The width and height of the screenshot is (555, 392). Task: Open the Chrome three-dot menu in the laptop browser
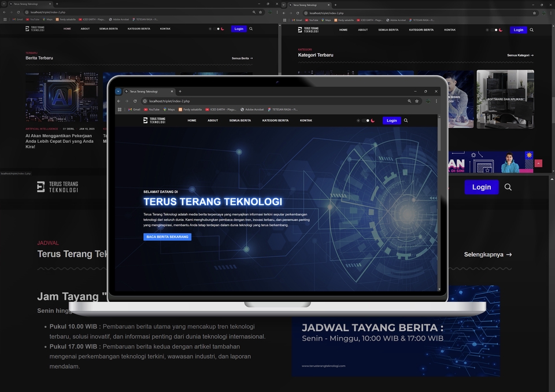pos(436,101)
